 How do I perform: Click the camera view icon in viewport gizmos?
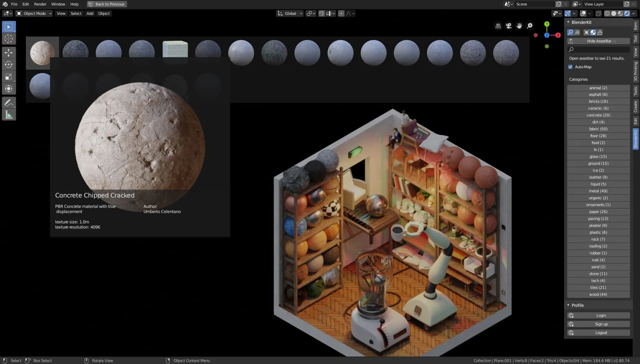(x=509, y=26)
